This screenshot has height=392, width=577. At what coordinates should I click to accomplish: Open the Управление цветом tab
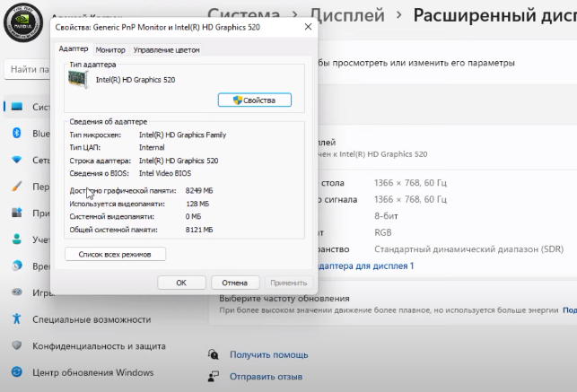[x=166, y=49]
